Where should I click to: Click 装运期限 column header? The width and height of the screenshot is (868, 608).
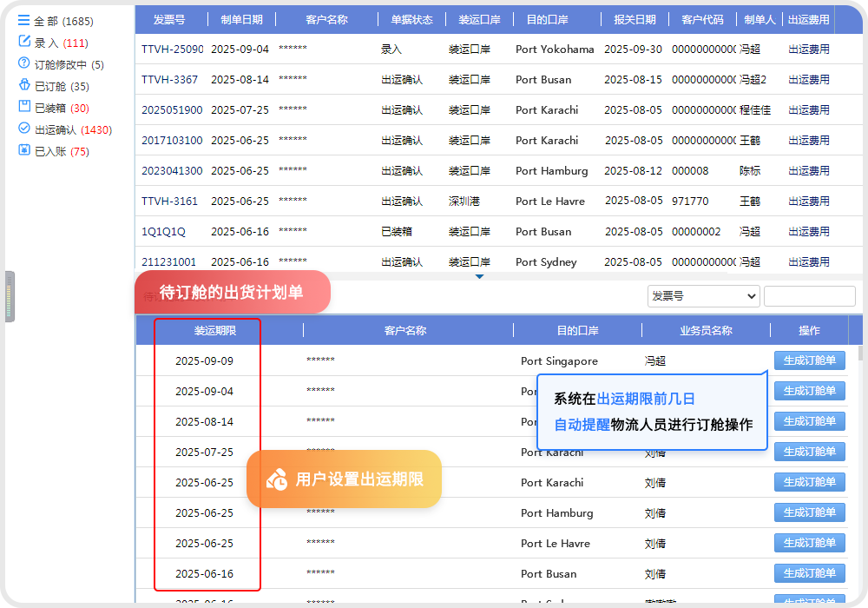(215, 331)
